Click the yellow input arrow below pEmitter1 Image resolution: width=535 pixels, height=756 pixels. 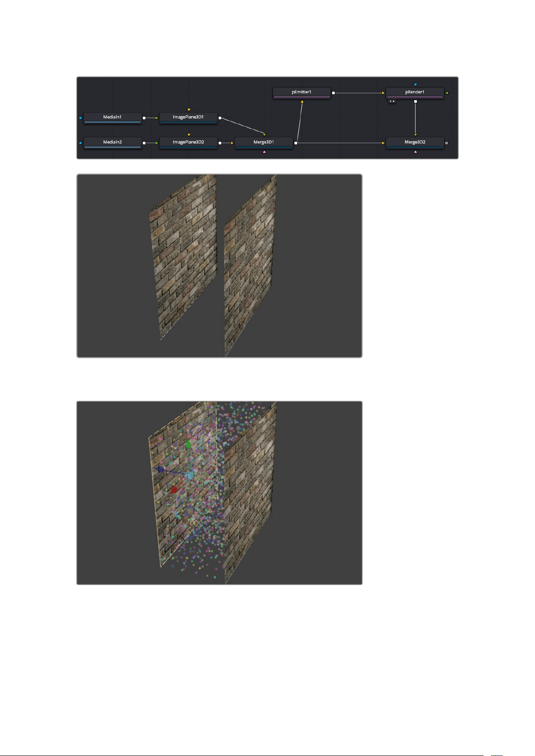[x=302, y=102]
